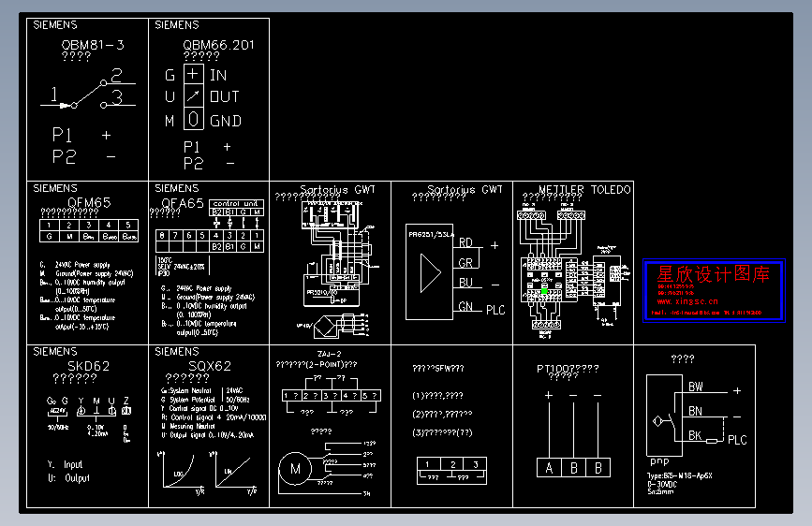Click terminal 3 next to switch in QBM81-3
The width and height of the screenshot is (812, 526).
click(x=117, y=97)
